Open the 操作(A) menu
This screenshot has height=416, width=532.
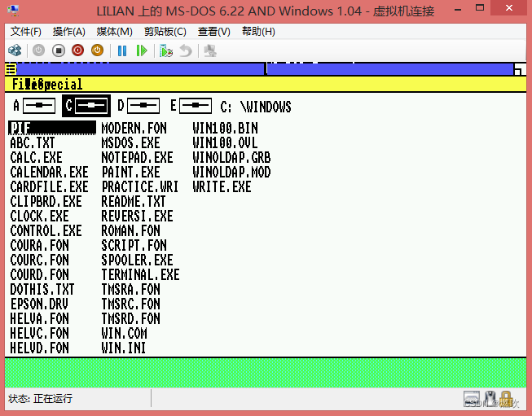coord(69,32)
